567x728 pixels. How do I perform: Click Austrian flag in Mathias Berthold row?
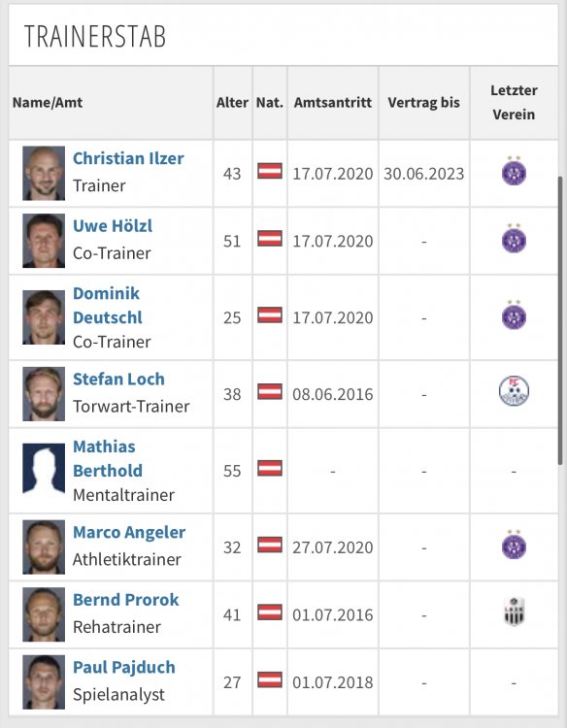point(270,468)
